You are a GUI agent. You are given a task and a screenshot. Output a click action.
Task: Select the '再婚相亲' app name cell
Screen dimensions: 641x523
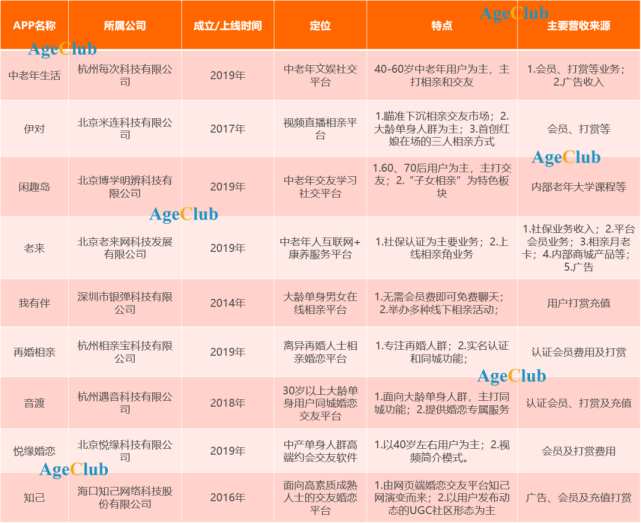[x=34, y=352]
